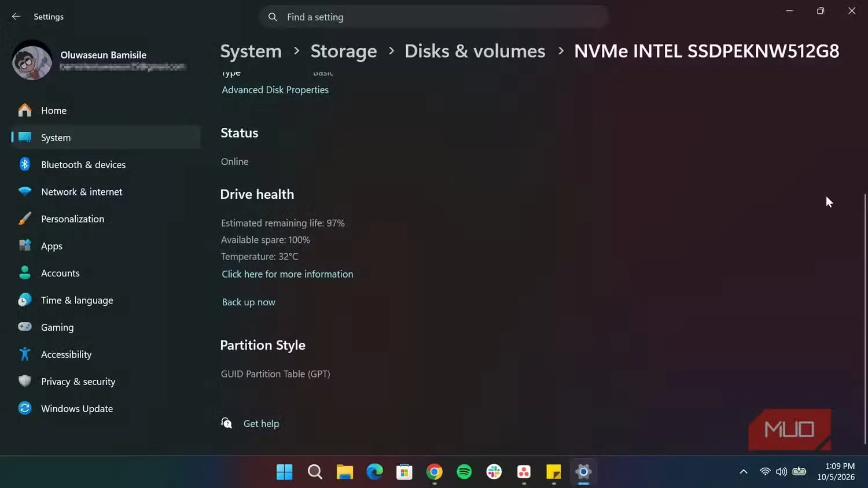Viewport: 868px width, 488px height.
Task: Open File Explorer from taskbar
Action: [345, 472]
